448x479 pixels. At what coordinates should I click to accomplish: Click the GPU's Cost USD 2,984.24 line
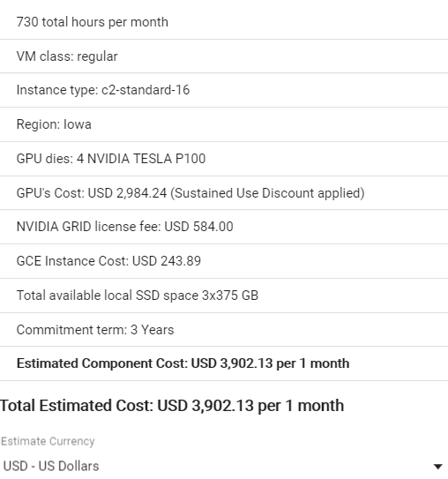click(x=224, y=193)
